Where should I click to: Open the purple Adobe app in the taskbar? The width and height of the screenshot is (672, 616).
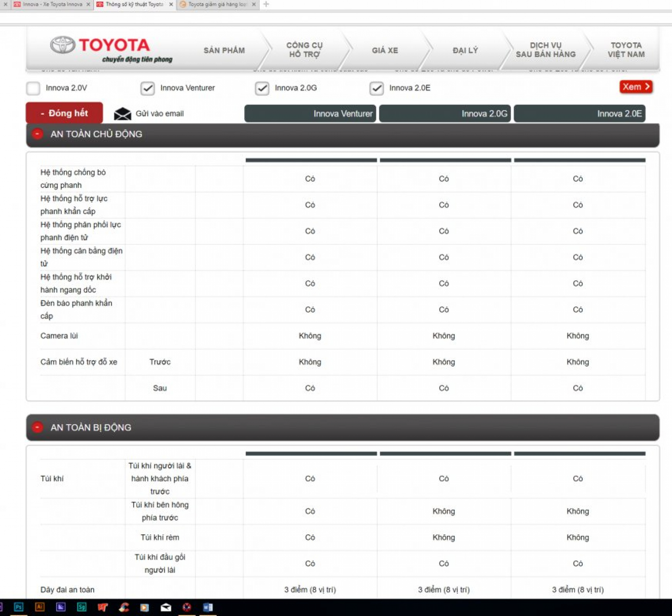pyautogui.click(x=61, y=607)
